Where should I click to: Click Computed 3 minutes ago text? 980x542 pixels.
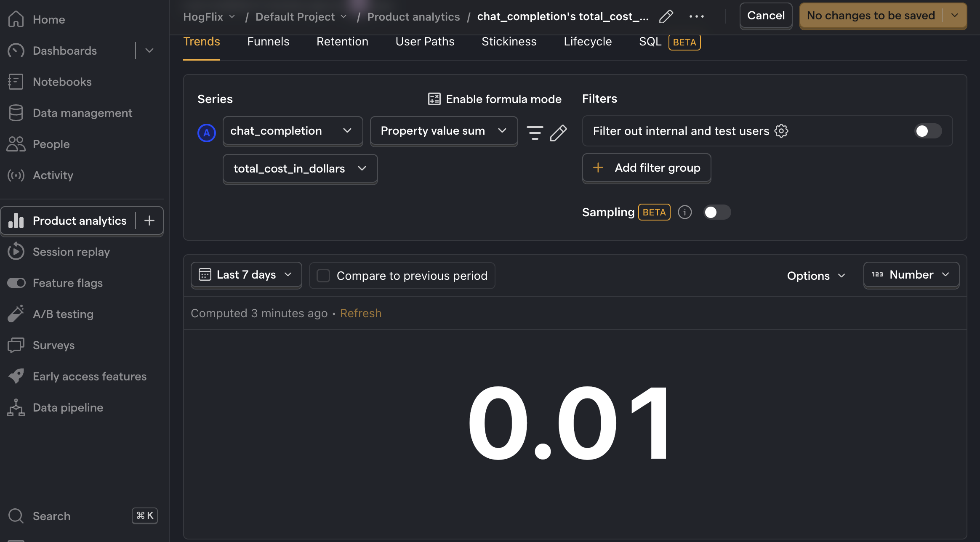(259, 314)
